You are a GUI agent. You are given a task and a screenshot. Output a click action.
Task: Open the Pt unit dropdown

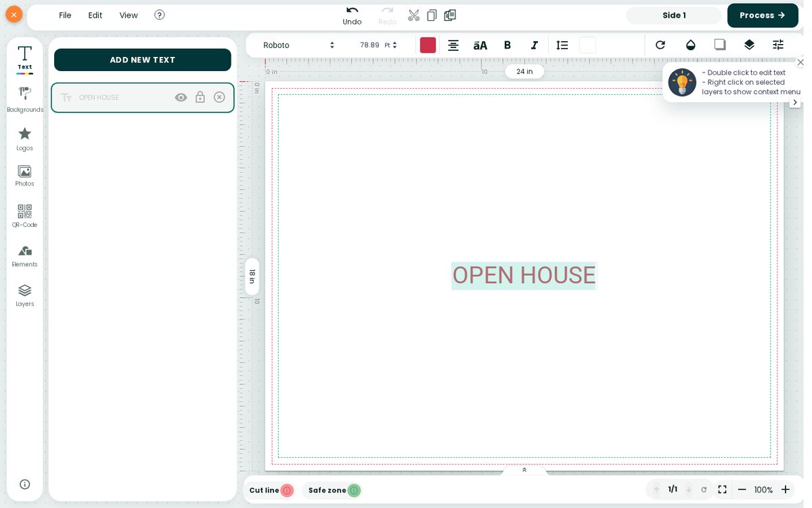[390, 45]
